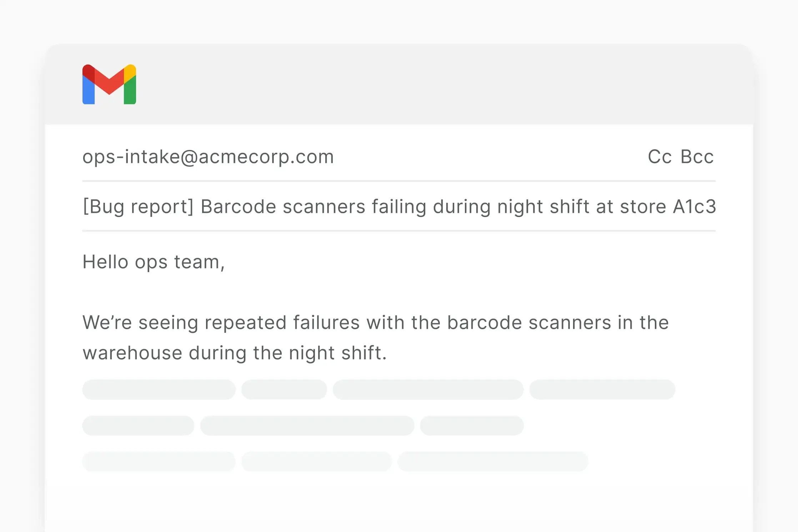Click the Gmail logo
798x532 pixels.
click(x=109, y=85)
